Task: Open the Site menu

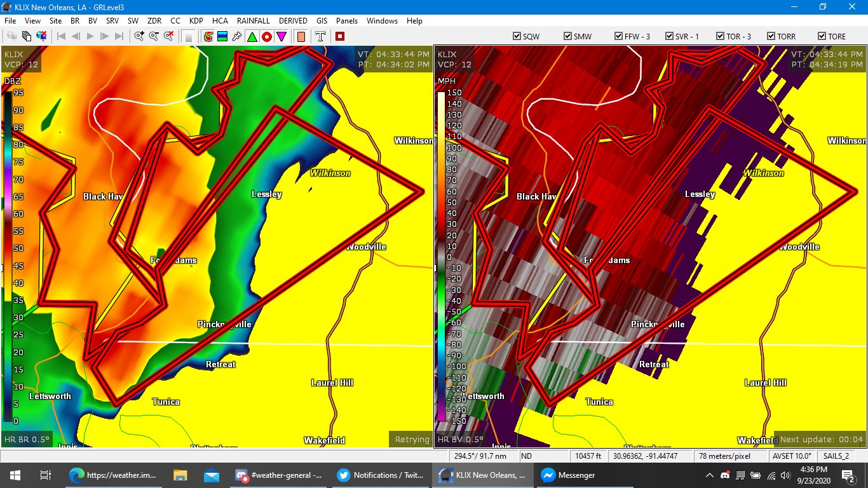Action: click(55, 21)
